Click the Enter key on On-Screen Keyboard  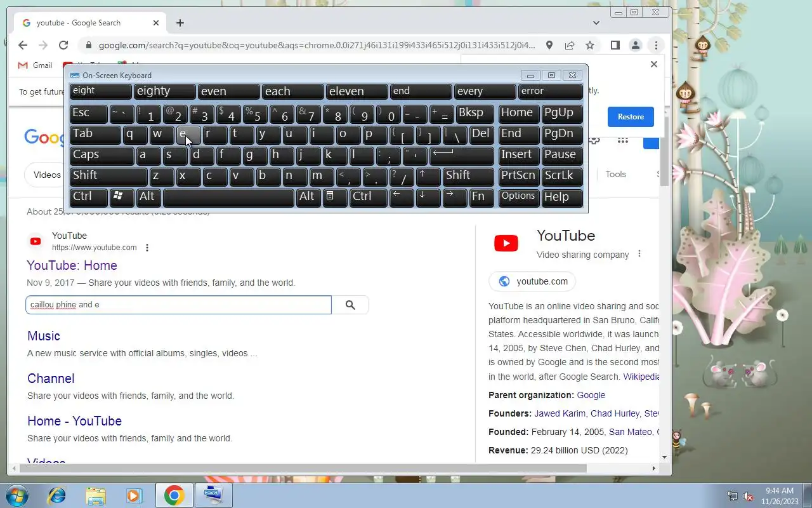click(x=462, y=155)
